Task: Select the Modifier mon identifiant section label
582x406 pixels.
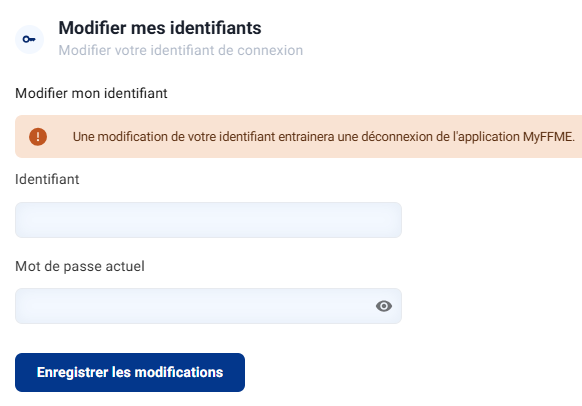Action: pos(91,93)
